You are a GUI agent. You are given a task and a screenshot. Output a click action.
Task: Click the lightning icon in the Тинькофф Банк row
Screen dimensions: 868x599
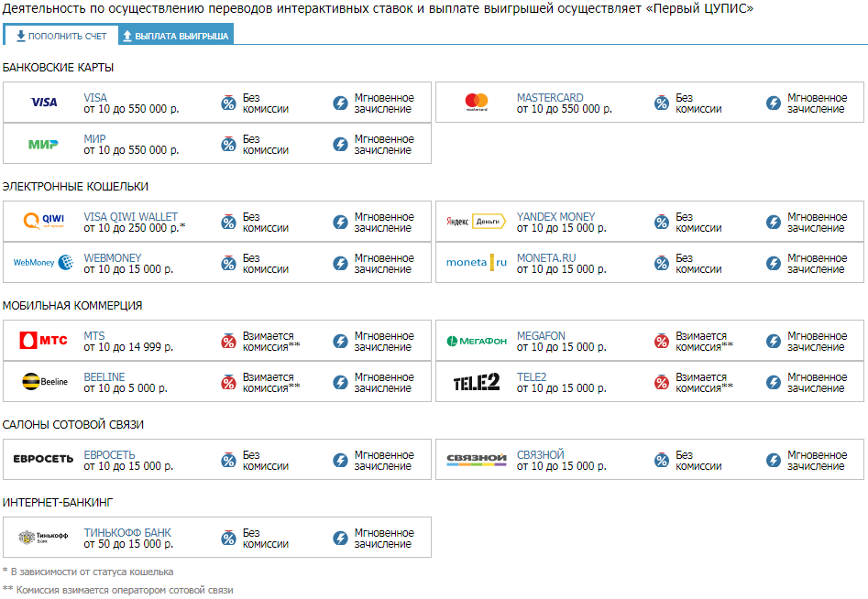tap(340, 539)
